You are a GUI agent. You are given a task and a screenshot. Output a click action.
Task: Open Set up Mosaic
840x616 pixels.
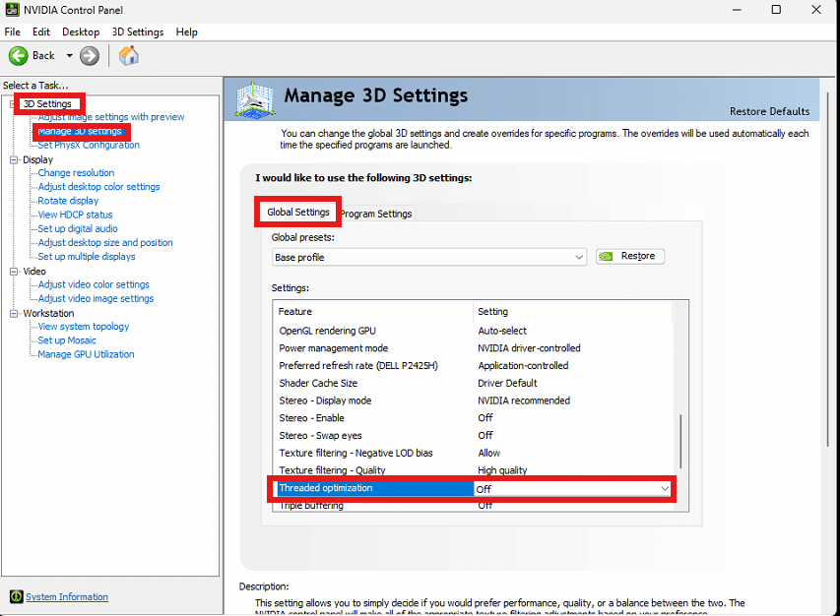click(x=66, y=340)
